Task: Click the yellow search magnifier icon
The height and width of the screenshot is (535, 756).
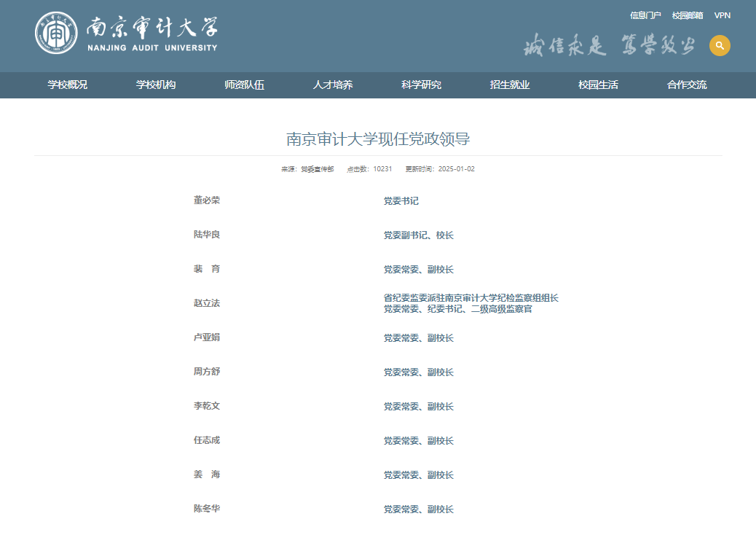Action: tap(720, 45)
